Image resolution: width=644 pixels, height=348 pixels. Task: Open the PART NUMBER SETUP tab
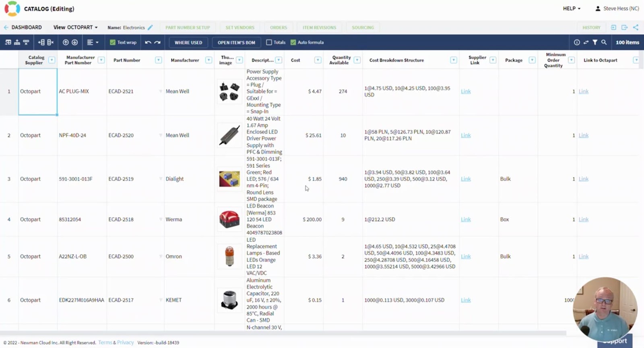click(188, 27)
